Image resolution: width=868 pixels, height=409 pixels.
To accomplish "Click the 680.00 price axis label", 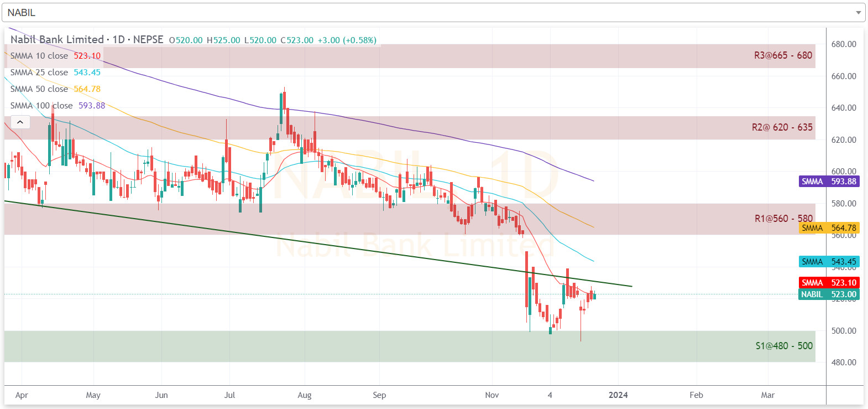I will [x=844, y=44].
